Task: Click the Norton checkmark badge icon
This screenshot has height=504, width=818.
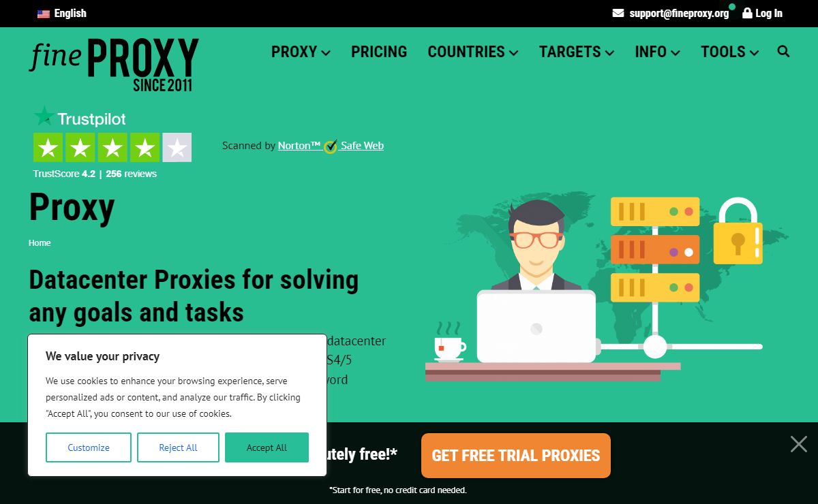Action: click(331, 146)
